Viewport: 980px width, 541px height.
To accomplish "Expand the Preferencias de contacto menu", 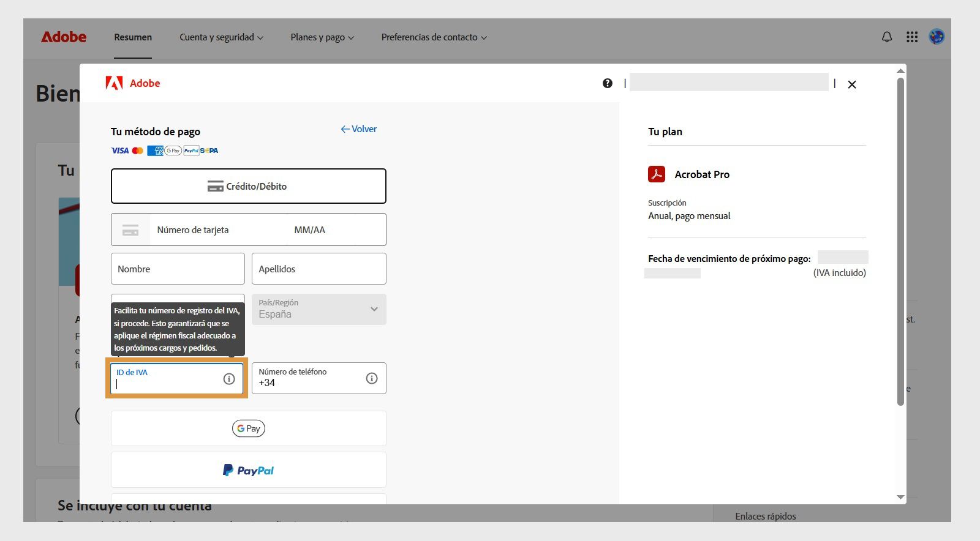I will (434, 37).
